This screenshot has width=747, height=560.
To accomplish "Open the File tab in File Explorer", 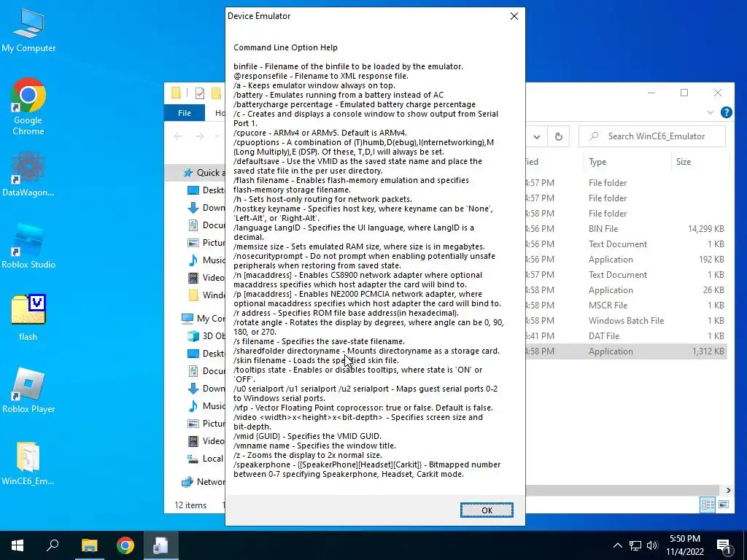I will click(x=185, y=113).
